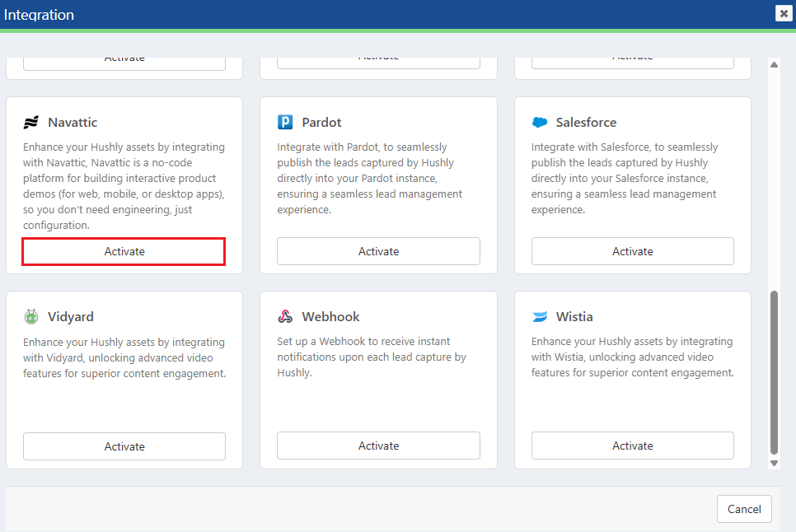The image size is (796, 532).
Task: Click the vertical scrollbar thumb
Action: click(x=774, y=372)
